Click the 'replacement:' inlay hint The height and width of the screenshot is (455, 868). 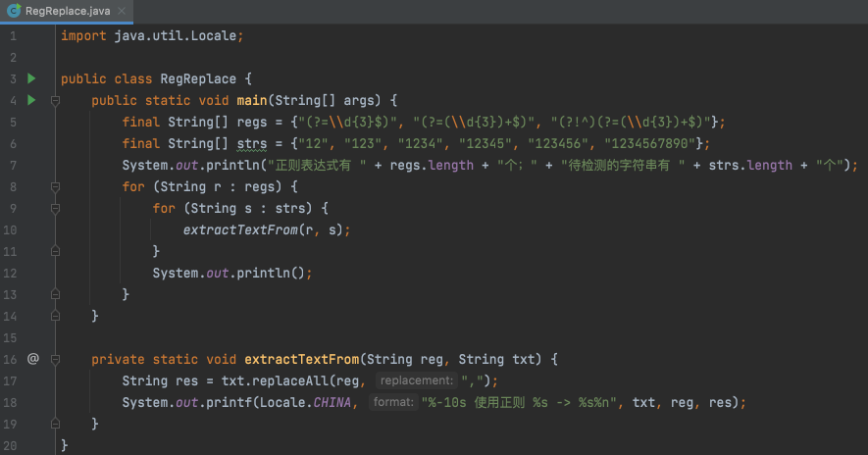(x=416, y=380)
